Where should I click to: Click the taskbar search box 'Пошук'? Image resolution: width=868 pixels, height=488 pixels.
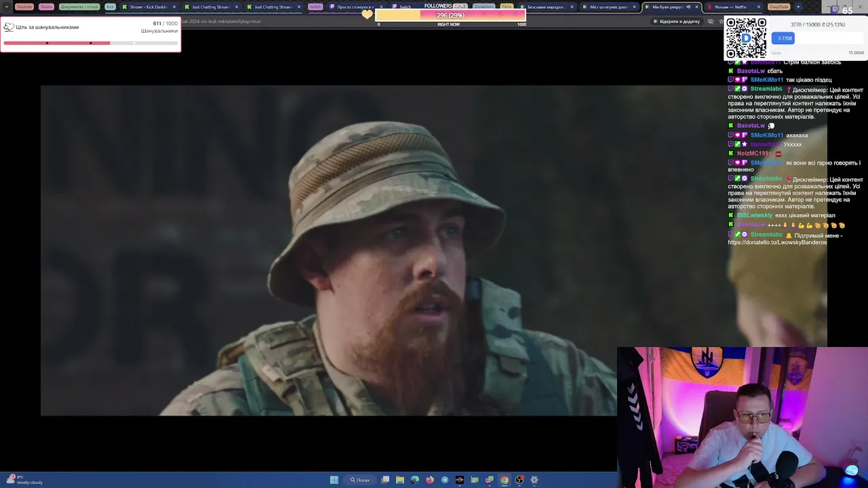point(360,480)
